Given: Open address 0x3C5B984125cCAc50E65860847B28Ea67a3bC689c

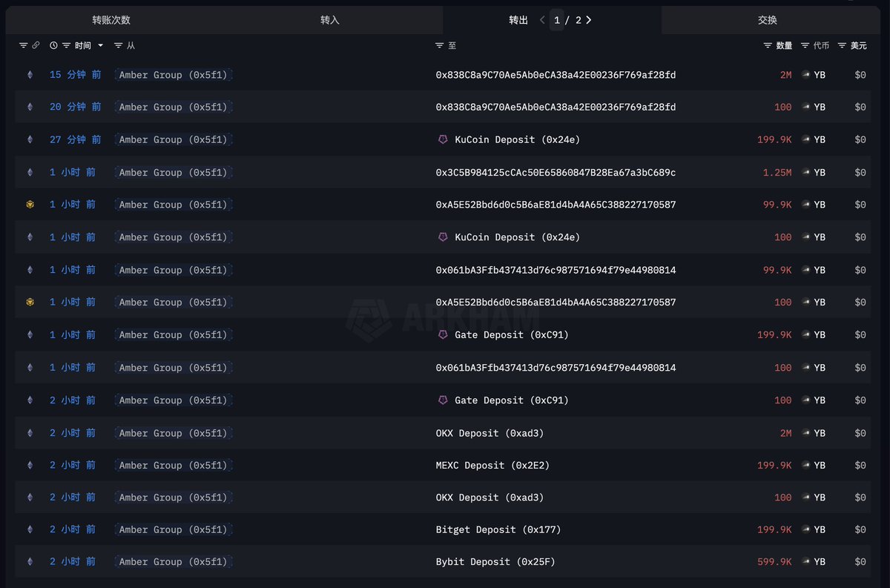Looking at the screenshot, I should tap(556, 173).
